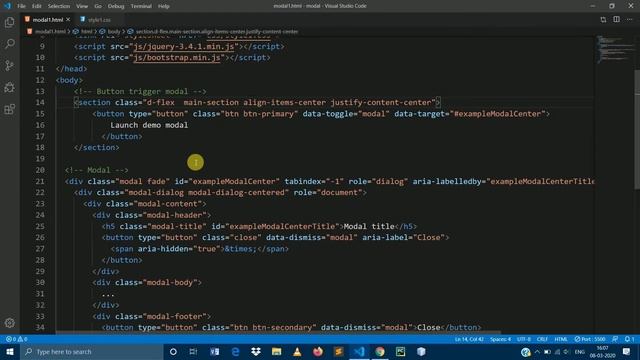Click the Open Changes icon in editor toolbar
Screen dimensions: 640x360
[x=603, y=20]
